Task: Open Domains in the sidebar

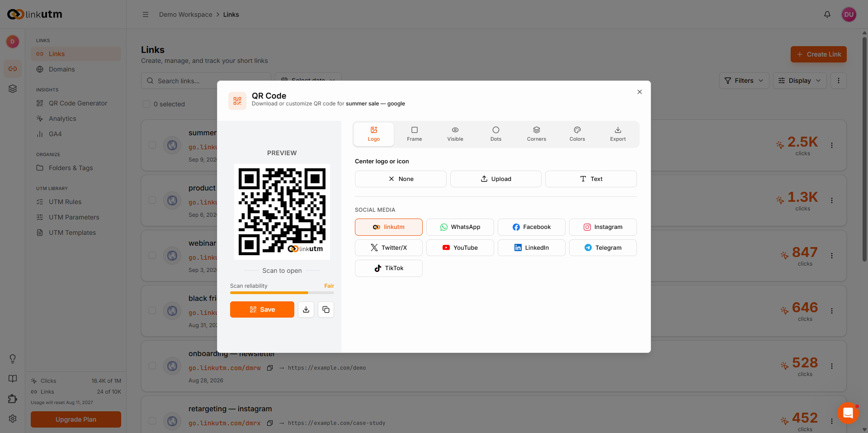Action: coord(76,69)
